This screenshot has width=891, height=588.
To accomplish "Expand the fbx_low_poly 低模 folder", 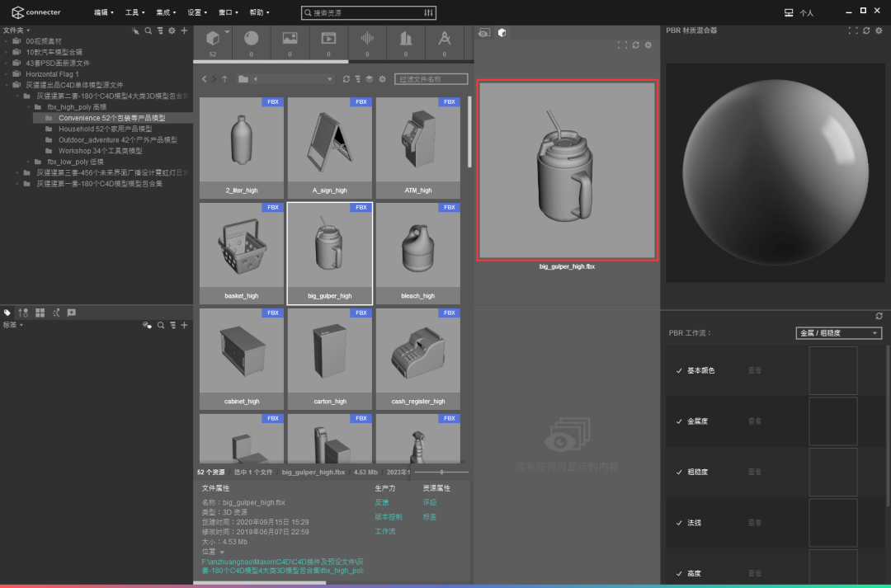I will (x=28, y=162).
